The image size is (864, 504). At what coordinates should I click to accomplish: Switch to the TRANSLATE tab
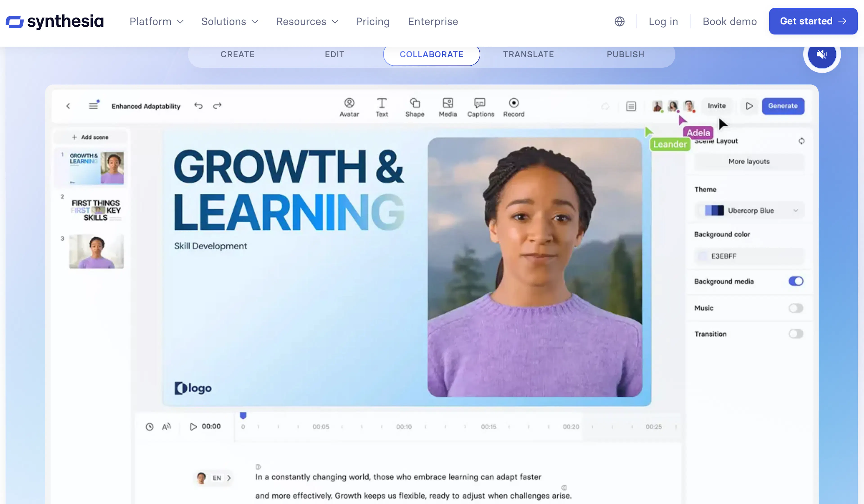pos(528,54)
